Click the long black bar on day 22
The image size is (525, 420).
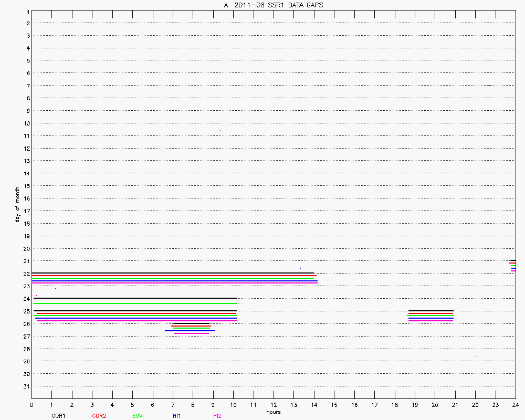pos(173,273)
